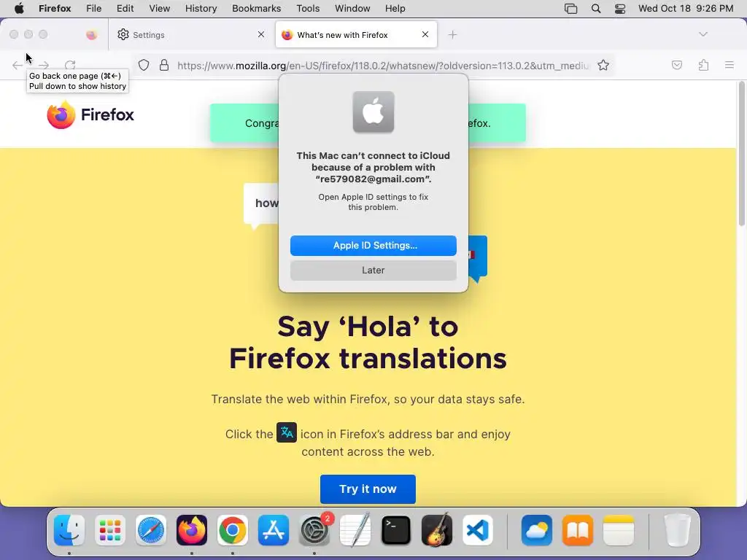Click the date and time in menu bar
Viewport: 747px width, 560px height.
click(686, 9)
